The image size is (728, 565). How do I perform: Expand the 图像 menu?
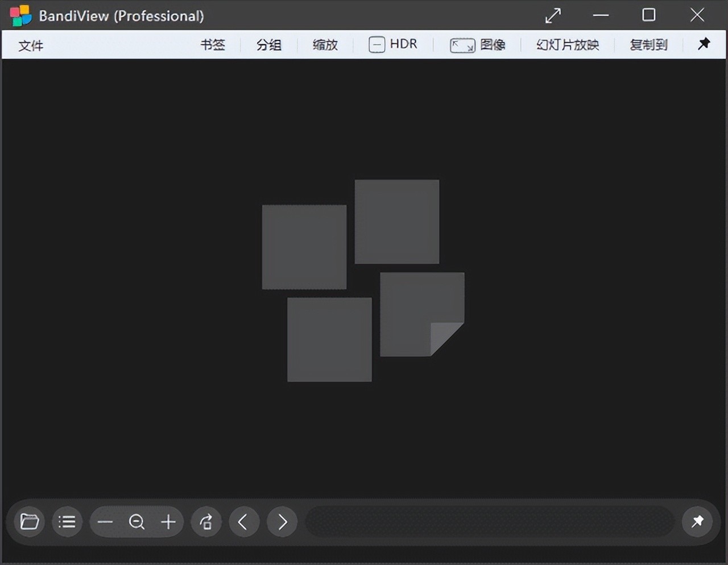tap(478, 45)
